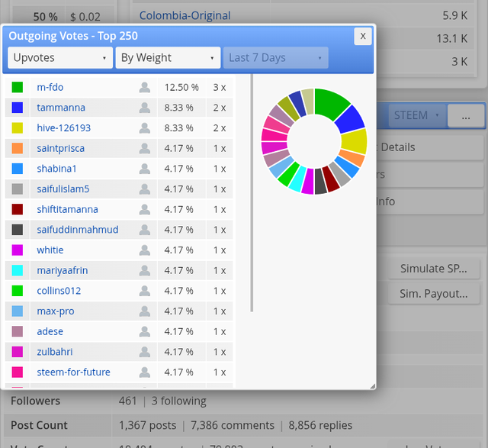Click the 5.9 K value beside Colombia-Original
This screenshot has height=448, width=488.
coord(455,15)
